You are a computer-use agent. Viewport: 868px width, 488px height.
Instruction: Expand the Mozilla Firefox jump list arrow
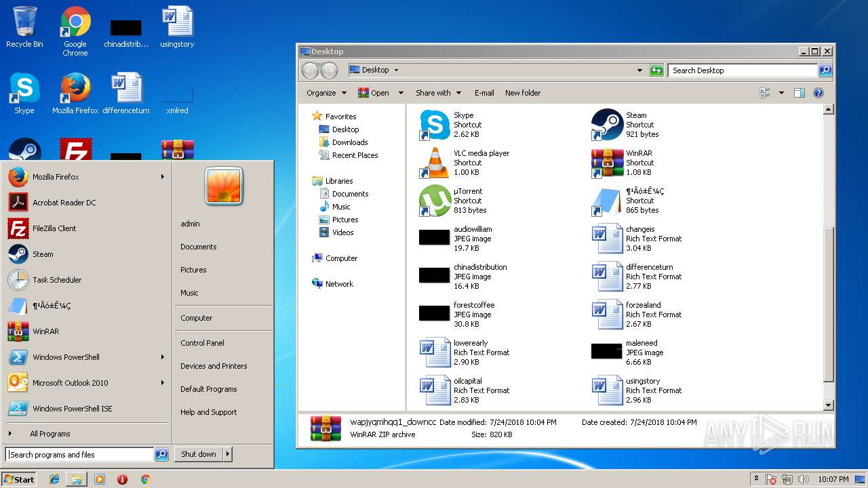pos(163,177)
